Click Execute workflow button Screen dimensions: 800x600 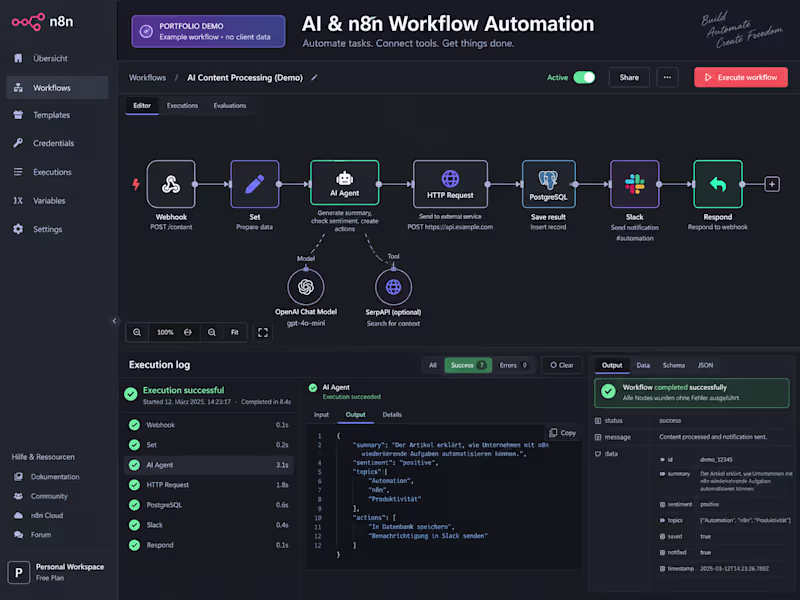741,78
